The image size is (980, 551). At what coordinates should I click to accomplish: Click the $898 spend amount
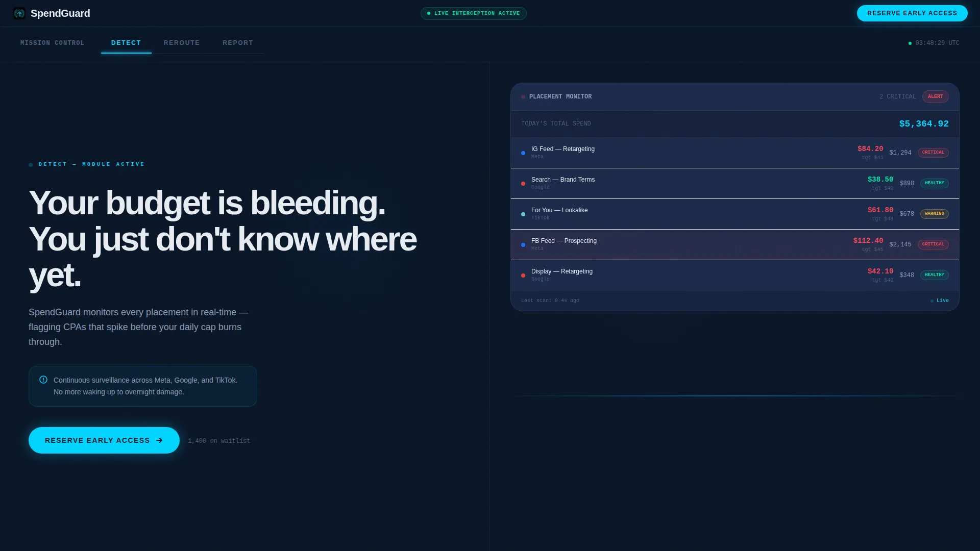pos(907,183)
